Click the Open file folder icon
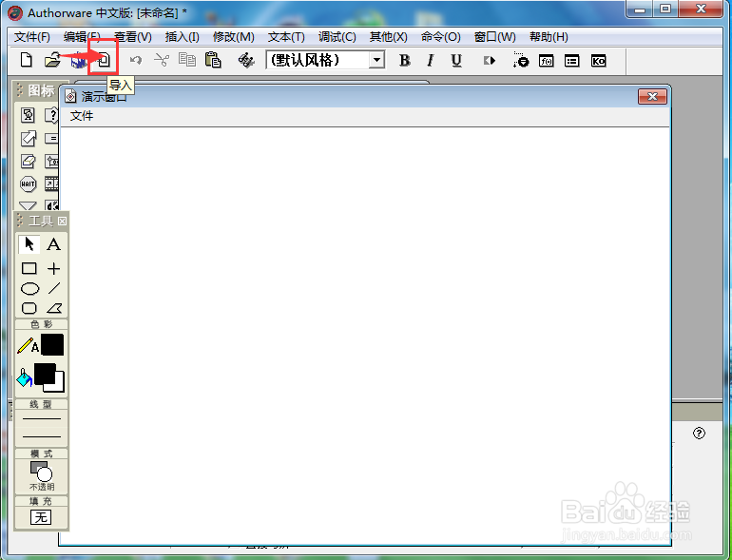732x560 pixels. click(52, 60)
